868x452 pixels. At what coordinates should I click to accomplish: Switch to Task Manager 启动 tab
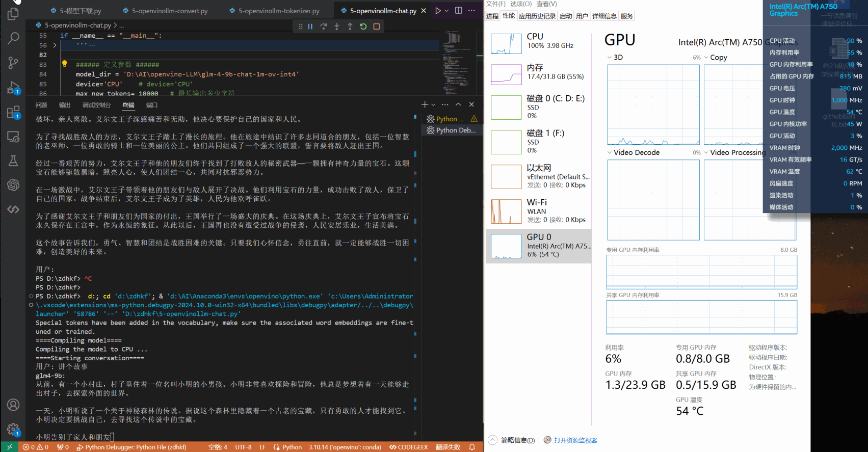[x=566, y=16]
